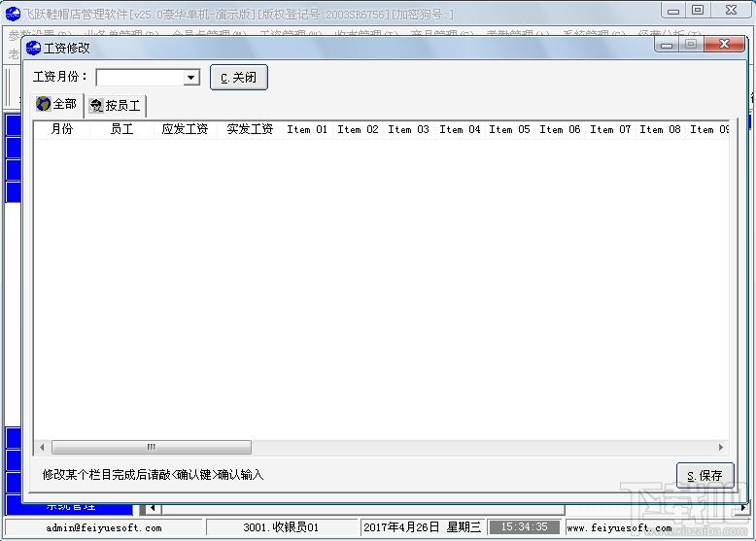The height and width of the screenshot is (541, 756).
Task: Click the main application logo icon
Action: pos(13,14)
